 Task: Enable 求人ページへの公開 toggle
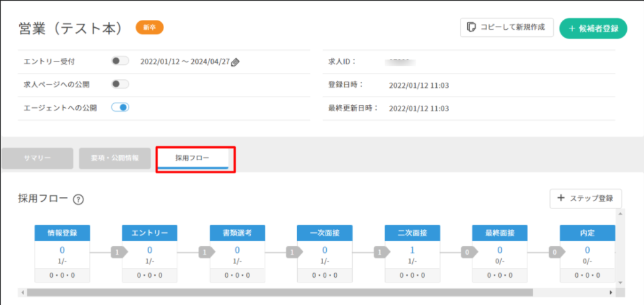point(120,84)
